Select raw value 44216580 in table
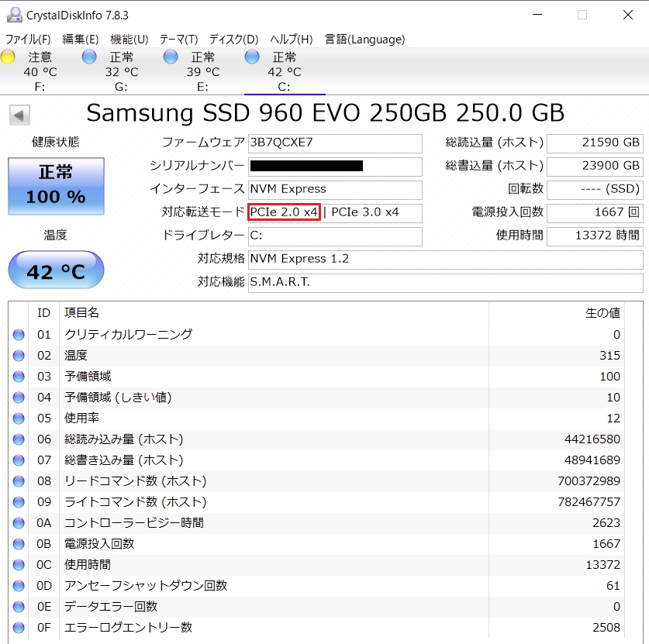The height and width of the screenshot is (644, 649). [x=592, y=439]
